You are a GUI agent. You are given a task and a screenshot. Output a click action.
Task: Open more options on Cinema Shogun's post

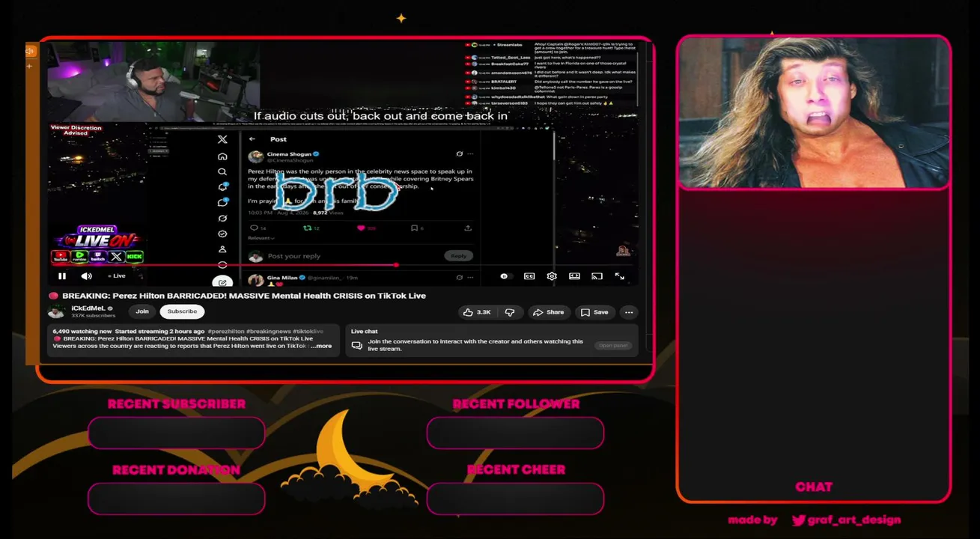click(x=470, y=154)
